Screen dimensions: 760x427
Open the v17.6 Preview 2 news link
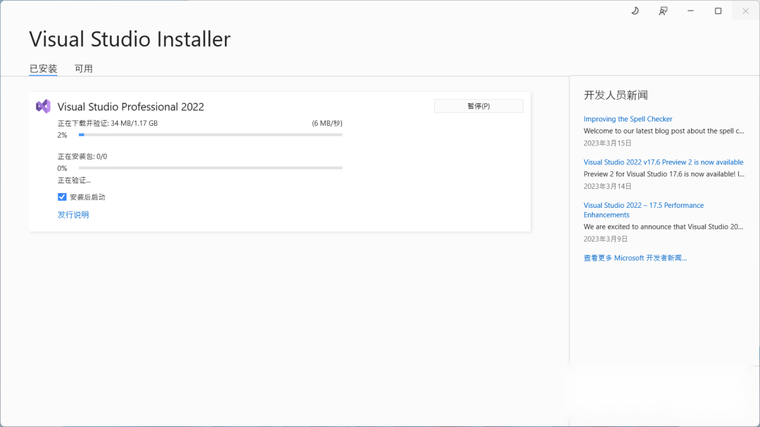663,162
